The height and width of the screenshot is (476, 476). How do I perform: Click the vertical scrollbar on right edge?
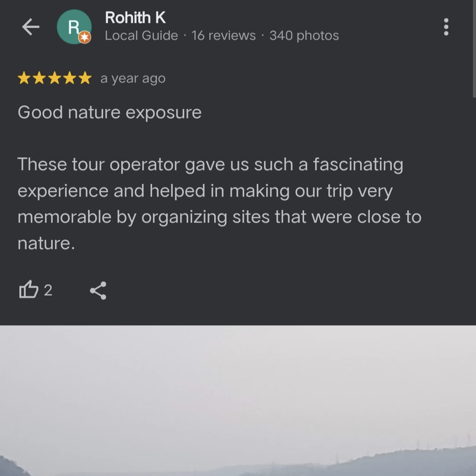click(x=474, y=48)
